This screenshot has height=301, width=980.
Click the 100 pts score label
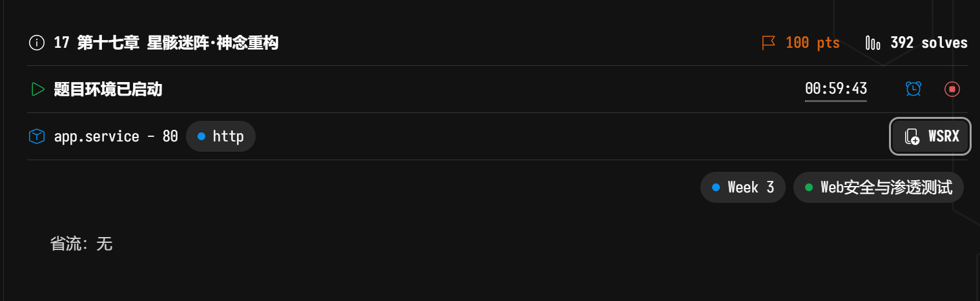tap(812, 43)
